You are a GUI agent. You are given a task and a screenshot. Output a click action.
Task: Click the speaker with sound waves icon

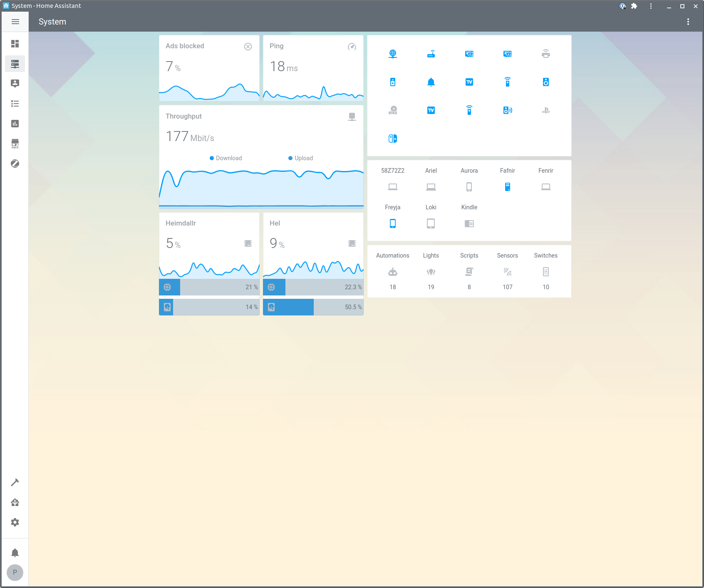[x=508, y=110]
